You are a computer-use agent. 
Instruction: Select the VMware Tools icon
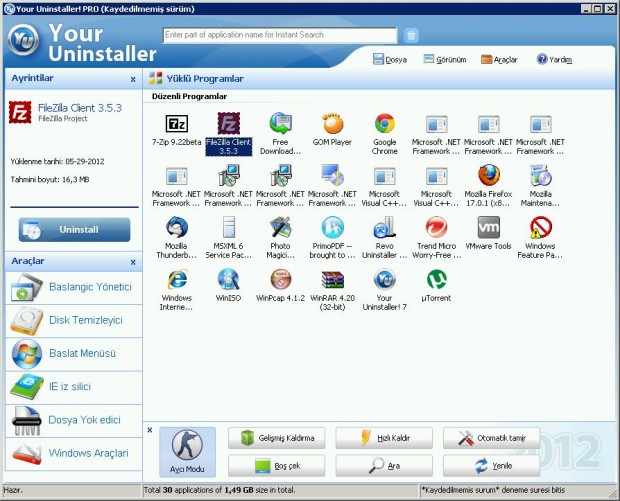tap(488, 227)
